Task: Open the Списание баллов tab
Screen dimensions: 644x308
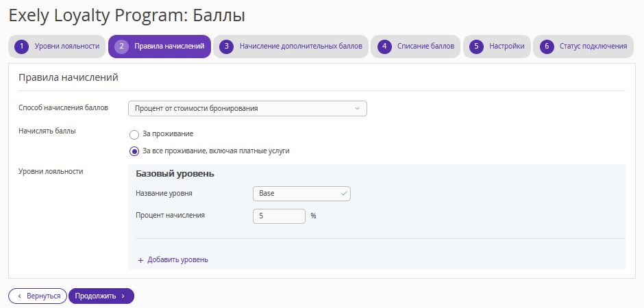Action: point(416,47)
